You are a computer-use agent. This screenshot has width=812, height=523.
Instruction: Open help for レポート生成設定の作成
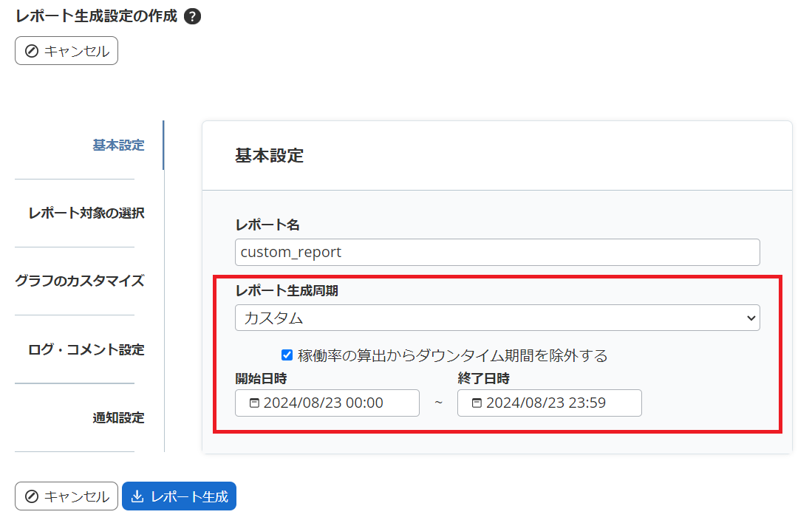tap(191, 15)
